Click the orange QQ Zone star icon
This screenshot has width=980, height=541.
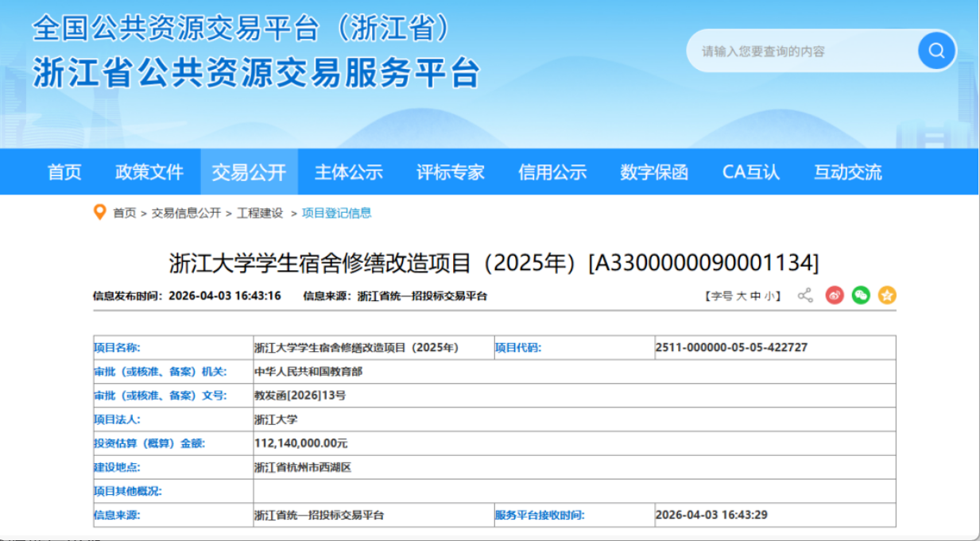(x=887, y=296)
